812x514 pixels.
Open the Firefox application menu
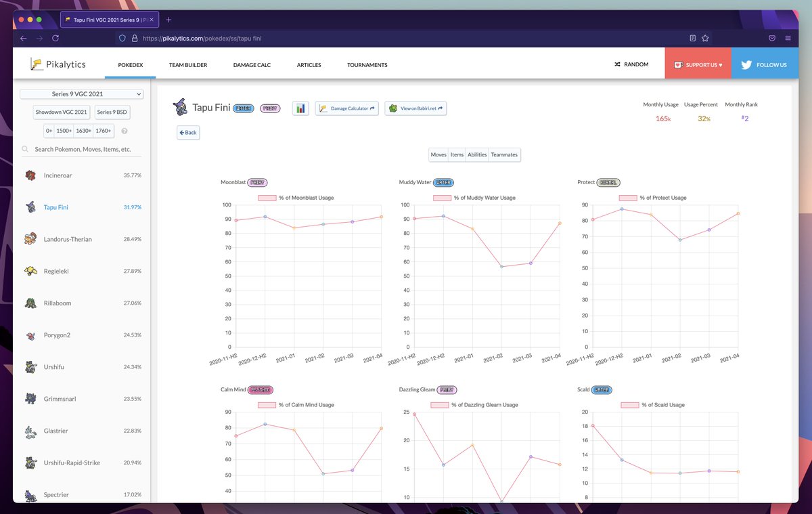(787, 39)
